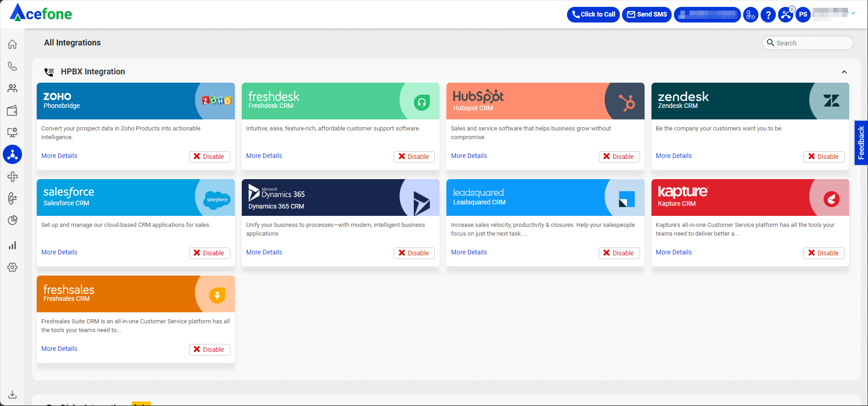
Task: Click the Freshdesk headset logo icon
Action: 422,102
